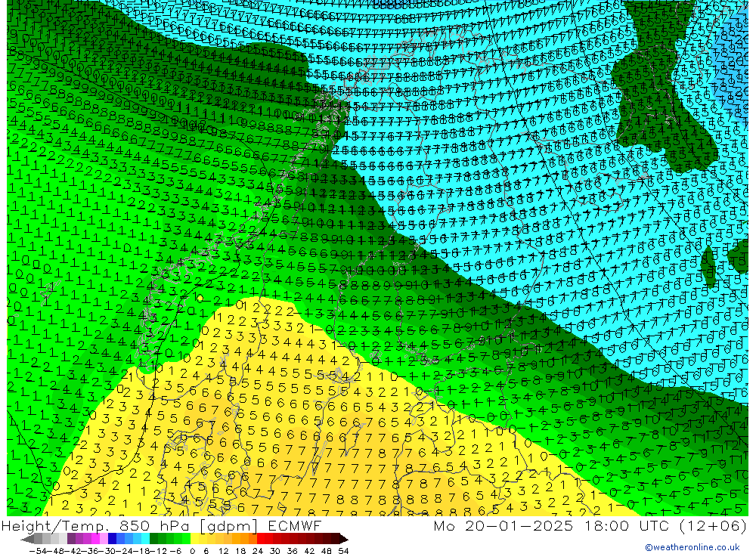Click the -42 scale label

point(73,551)
